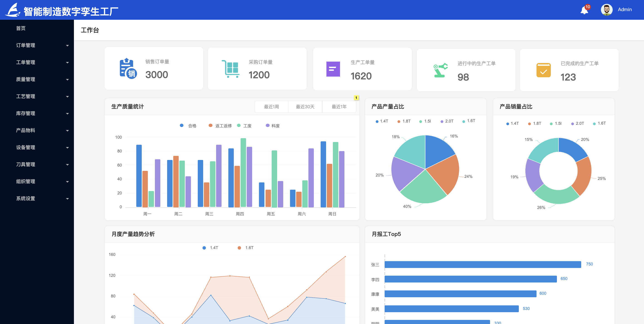Screen dimensions: 644x324
Task: Click the sales order clipboard icon
Action: tap(128, 69)
